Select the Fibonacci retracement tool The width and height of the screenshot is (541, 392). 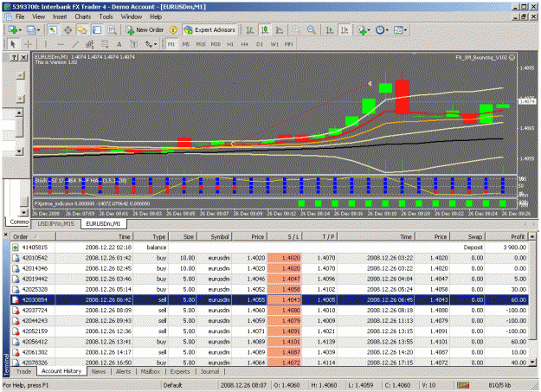click(104, 44)
